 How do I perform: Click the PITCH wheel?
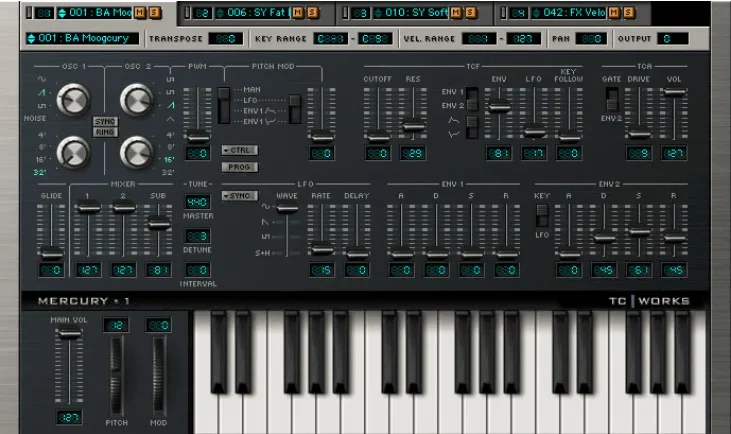(x=116, y=375)
